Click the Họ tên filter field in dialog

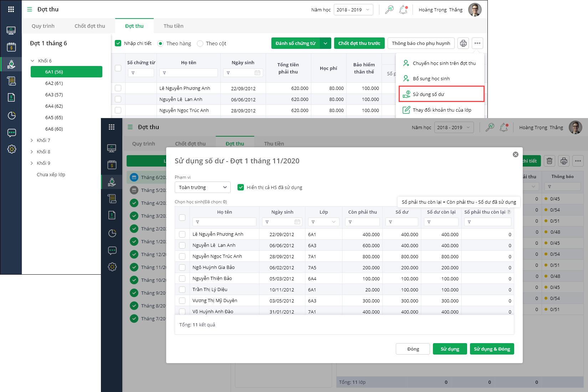pyautogui.click(x=224, y=222)
